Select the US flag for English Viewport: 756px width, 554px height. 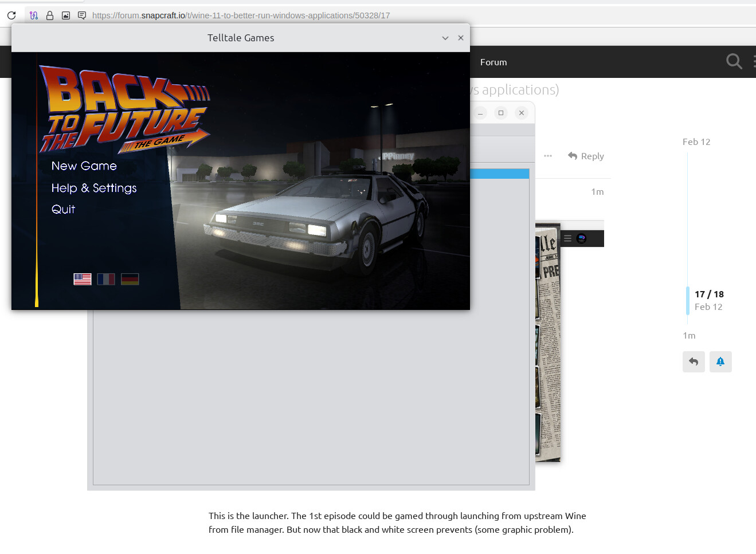[x=83, y=279]
